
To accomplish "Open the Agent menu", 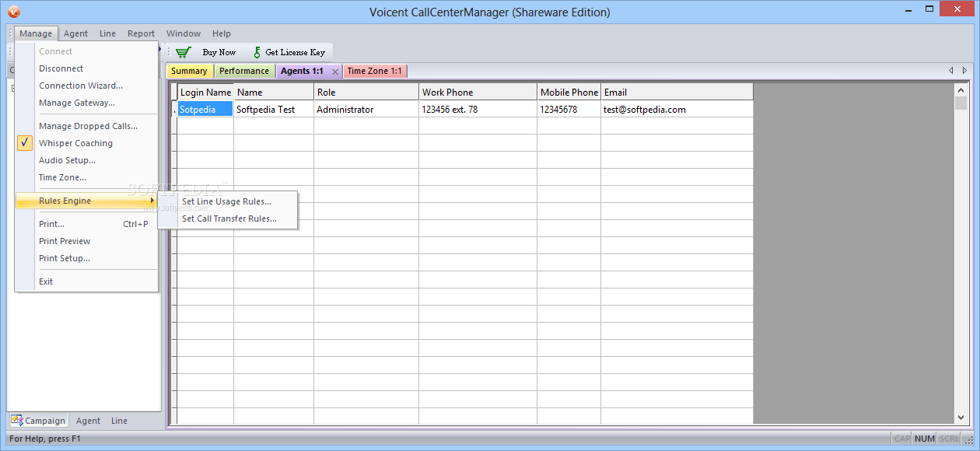I will [76, 33].
